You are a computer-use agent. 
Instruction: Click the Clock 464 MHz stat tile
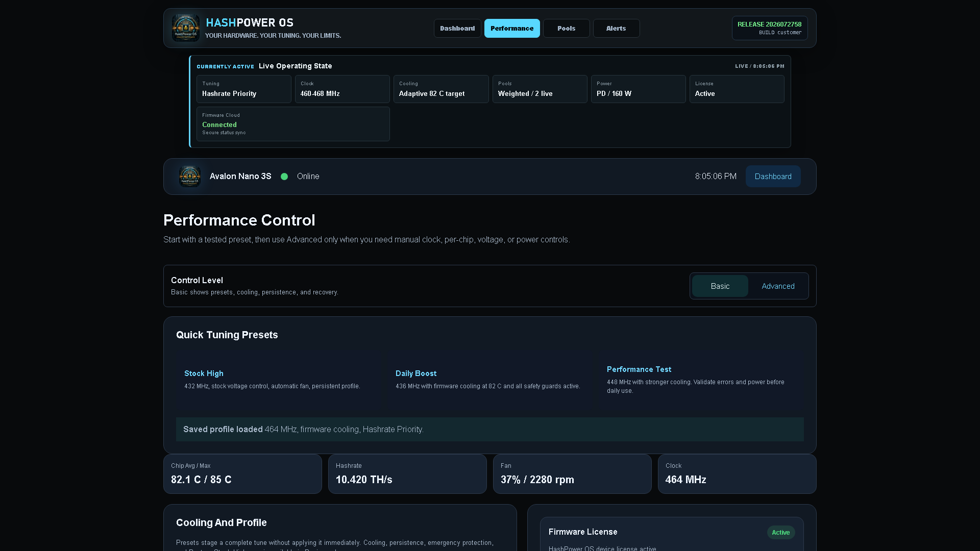tap(737, 474)
